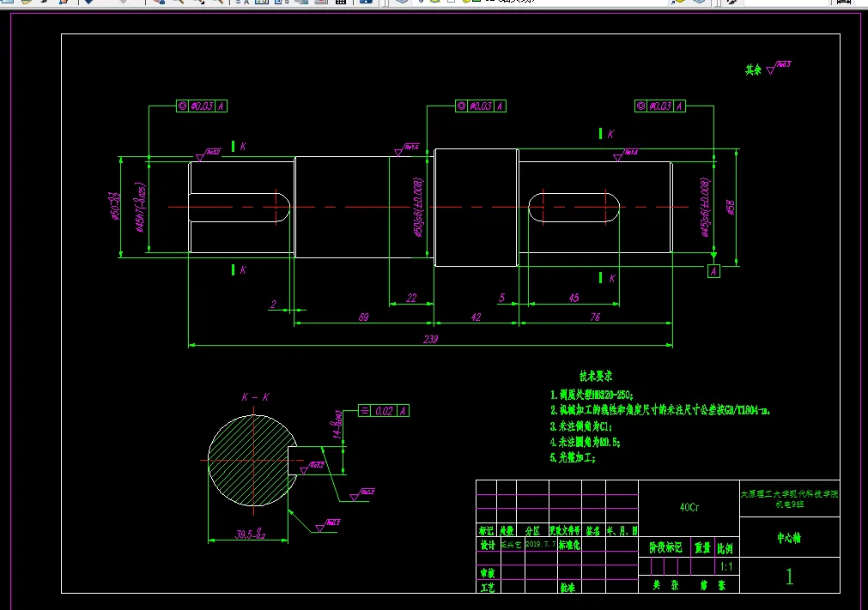Select the date 2019.7.7 in title block
Image resolution: width=868 pixels, height=610 pixels.
point(540,544)
